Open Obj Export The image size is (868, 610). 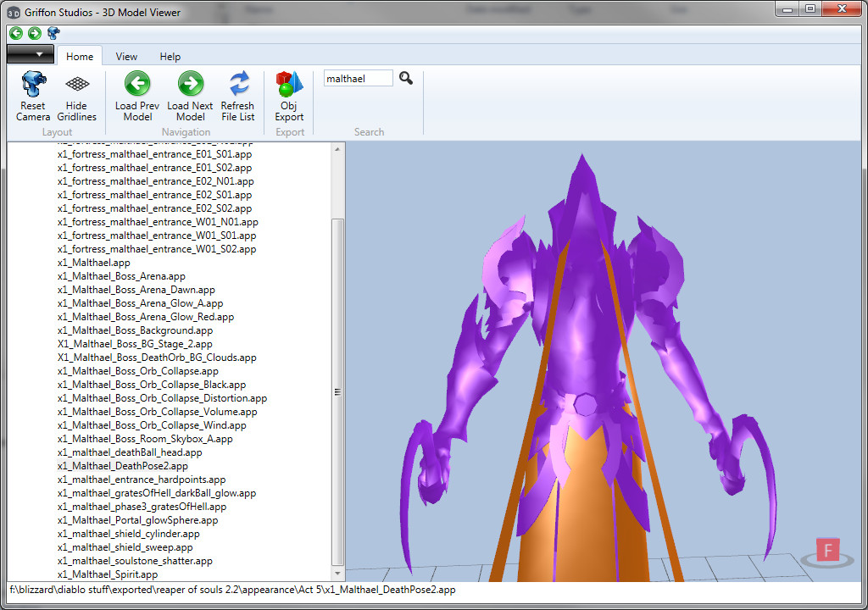(289, 96)
